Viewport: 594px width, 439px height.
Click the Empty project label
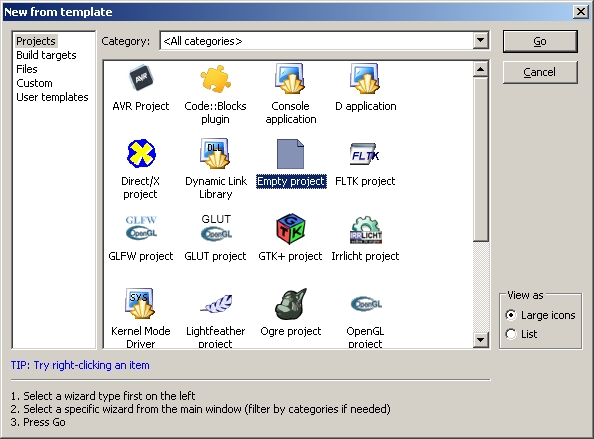(291, 181)
